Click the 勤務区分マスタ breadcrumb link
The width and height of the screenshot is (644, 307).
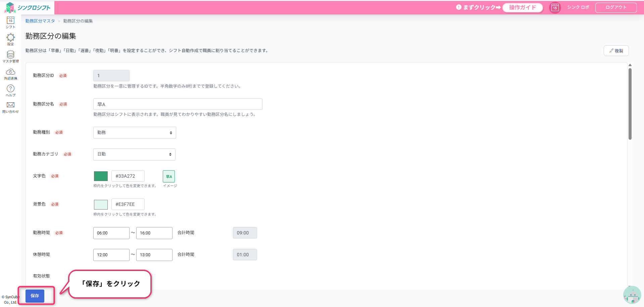pyautogui.click(x=40, y=21)
